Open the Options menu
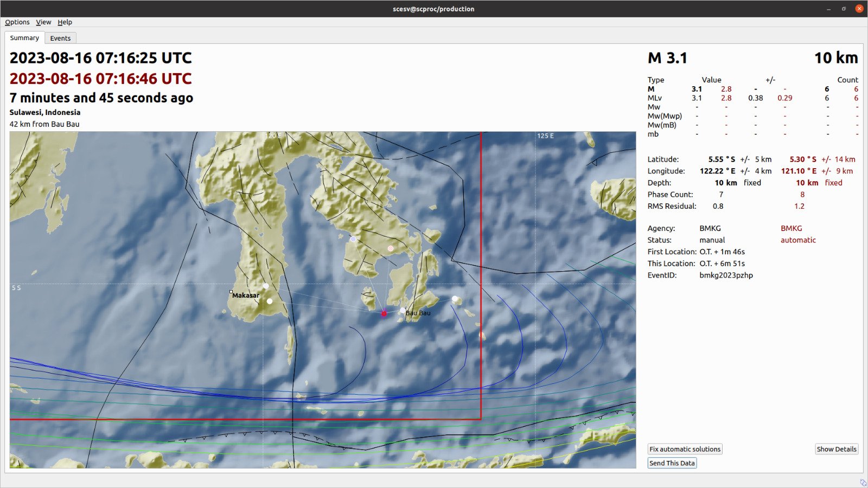 click(x=17, y=22)
